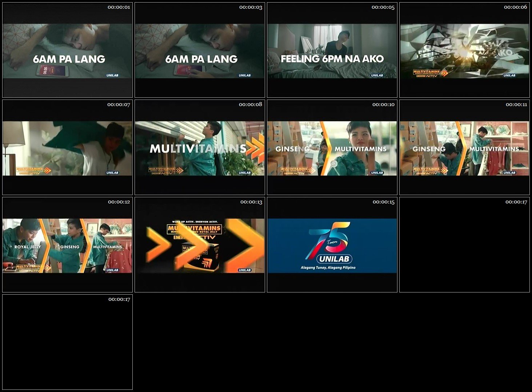The width and height of the screenshot is (532, 392).
Task: Open the frame thumbnail at 00:00:10
Action: [x=332, y=147]
